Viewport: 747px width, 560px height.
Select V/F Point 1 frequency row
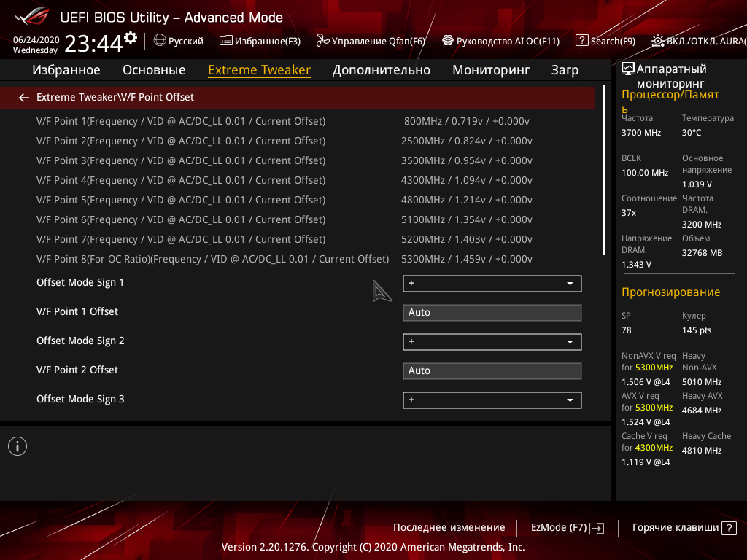click(x=298, y=121)
